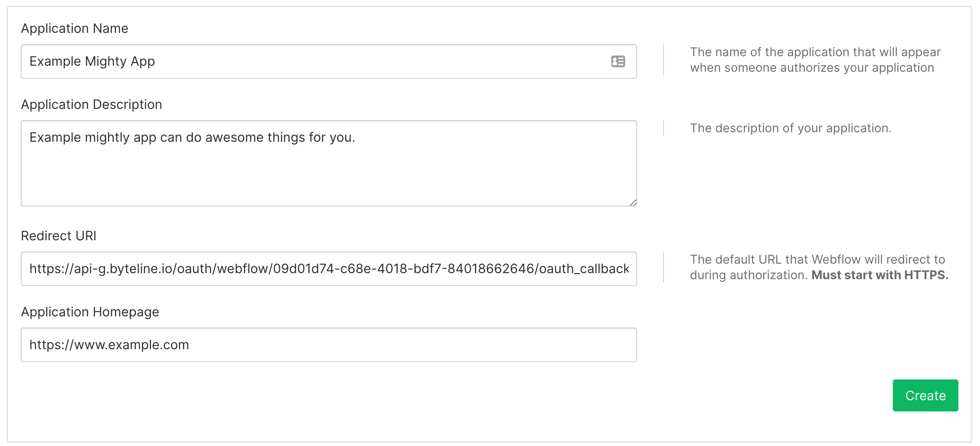Click the autofill contact card icon
Screen dimensions: 980x446
[x=618, y=61]
